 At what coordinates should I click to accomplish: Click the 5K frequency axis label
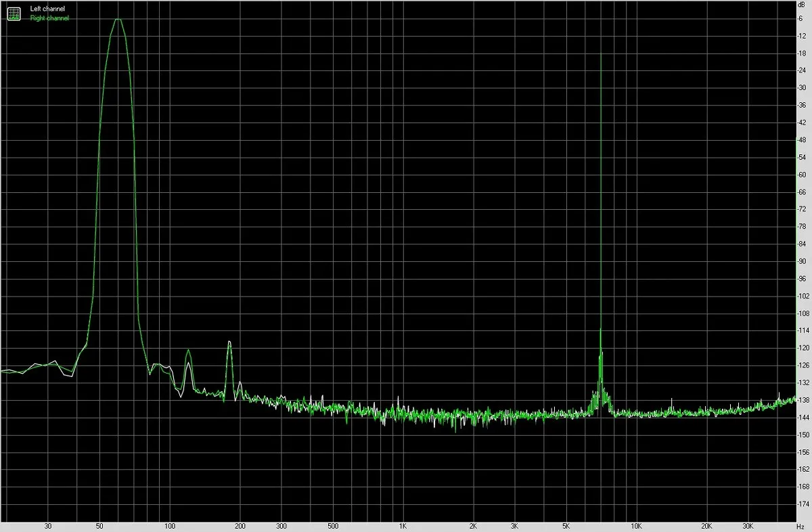[566, 526]
